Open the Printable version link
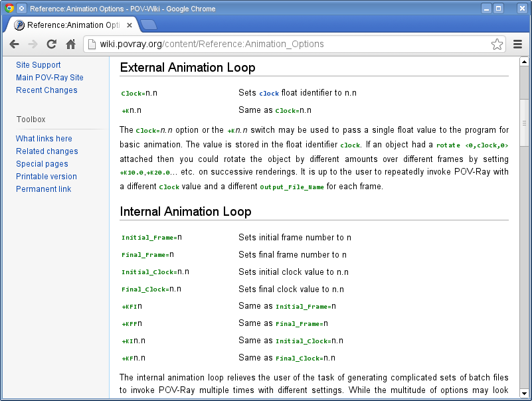The width and height of the screenshot is (532, 401). 46,177
